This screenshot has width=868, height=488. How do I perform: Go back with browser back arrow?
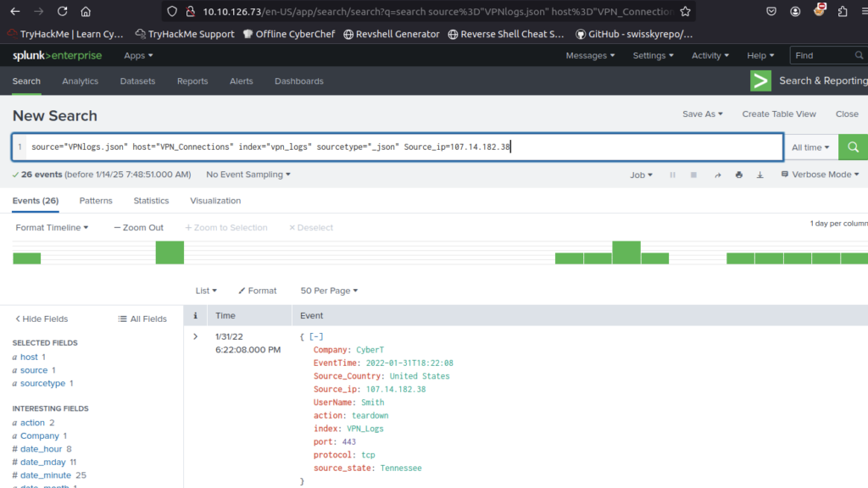pos(15,11)
